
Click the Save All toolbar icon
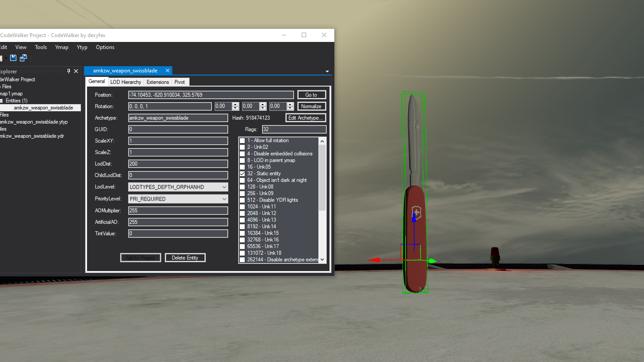[x=23, y=58]
